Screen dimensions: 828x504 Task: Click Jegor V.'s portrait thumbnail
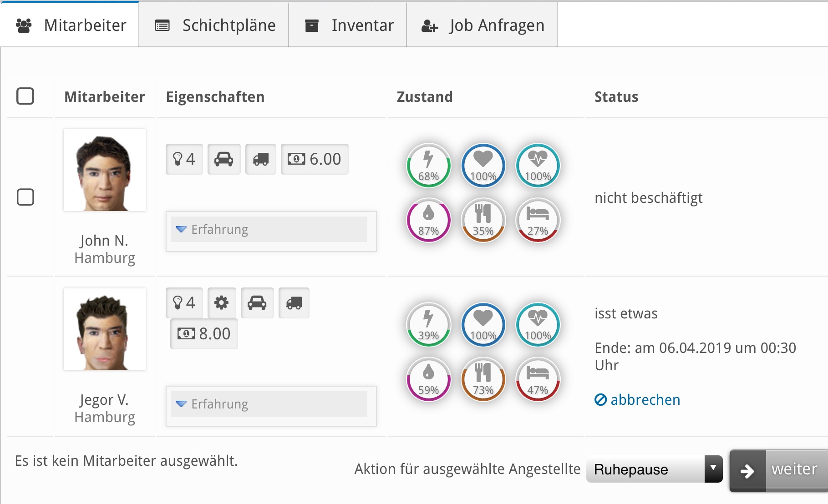105,329
